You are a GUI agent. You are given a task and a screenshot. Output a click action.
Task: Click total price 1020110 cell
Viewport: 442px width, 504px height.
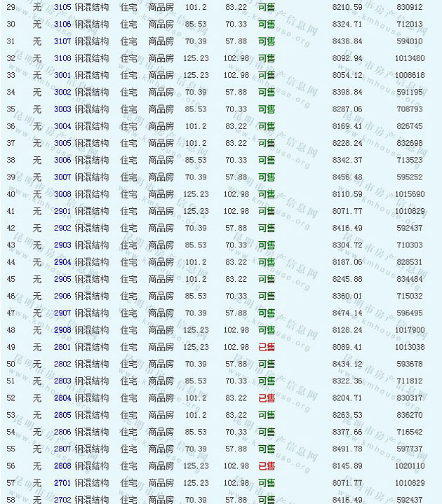point(409,466)
